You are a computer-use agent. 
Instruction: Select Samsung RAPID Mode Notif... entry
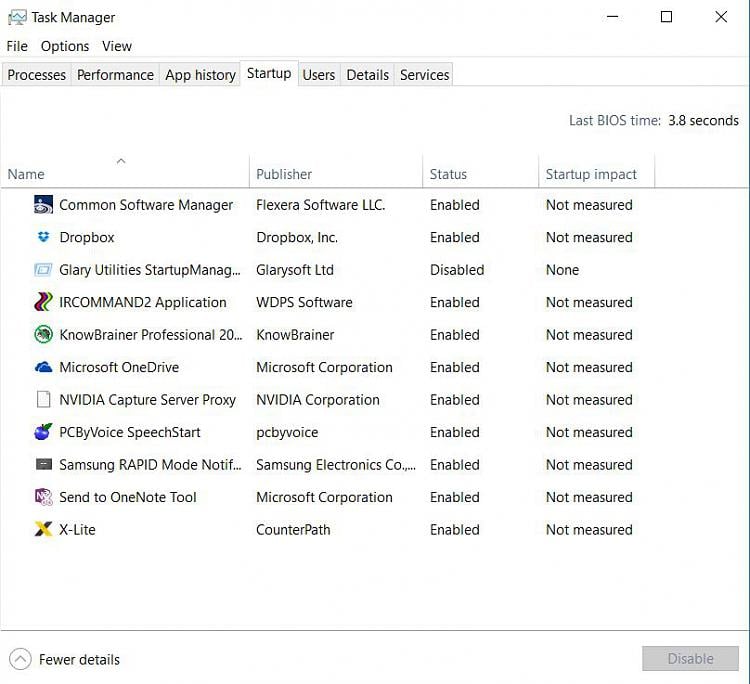point(150,465)
